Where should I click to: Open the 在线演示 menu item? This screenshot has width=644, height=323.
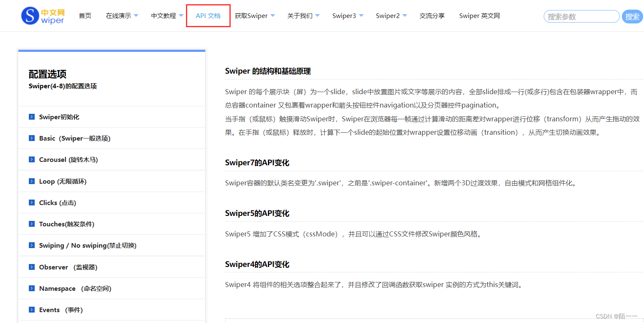pyautogui.click(x=118, y=16)
